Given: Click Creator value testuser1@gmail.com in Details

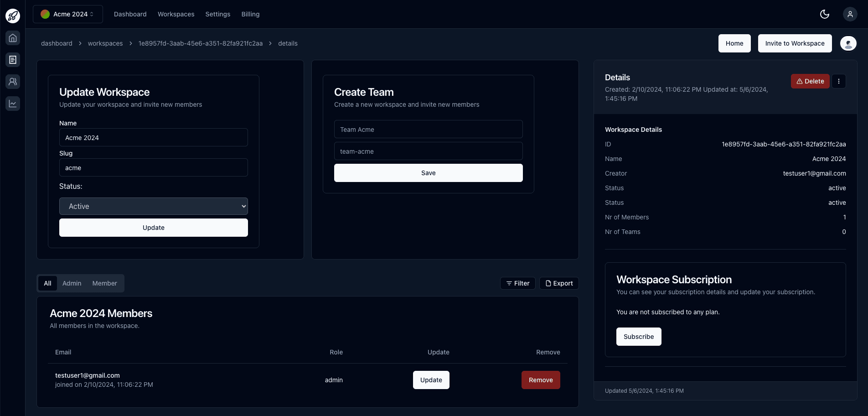Looking at the screenshot, I should tap(814, 173).
